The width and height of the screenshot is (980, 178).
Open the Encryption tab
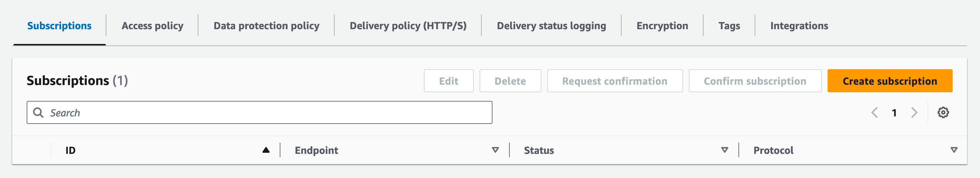[662, 26]
